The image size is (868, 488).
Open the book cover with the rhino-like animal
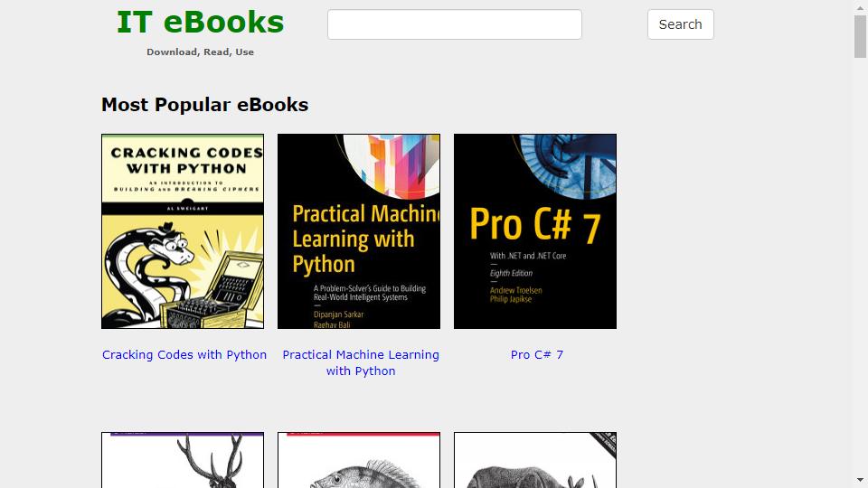click(534, 460)
